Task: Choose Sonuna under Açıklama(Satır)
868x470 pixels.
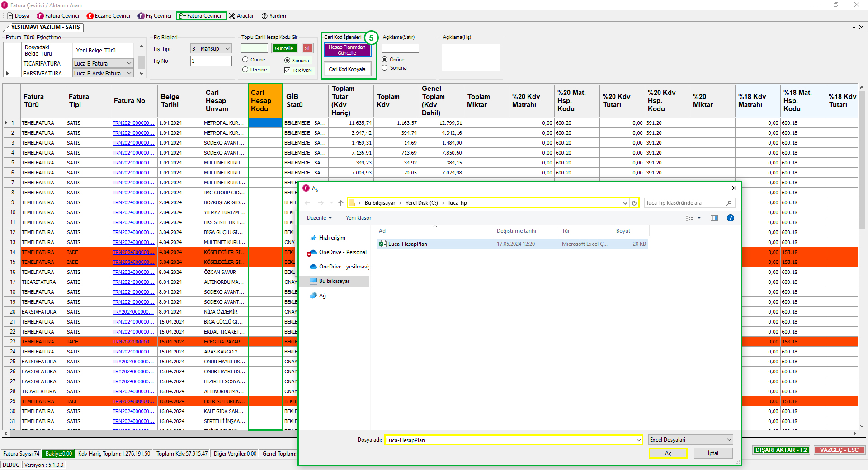Action: pos(385,68)
